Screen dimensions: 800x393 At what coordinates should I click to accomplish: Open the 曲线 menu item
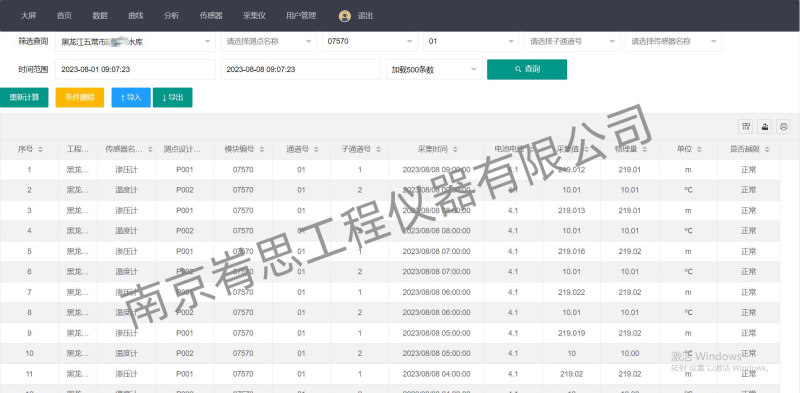coord(136,16)
